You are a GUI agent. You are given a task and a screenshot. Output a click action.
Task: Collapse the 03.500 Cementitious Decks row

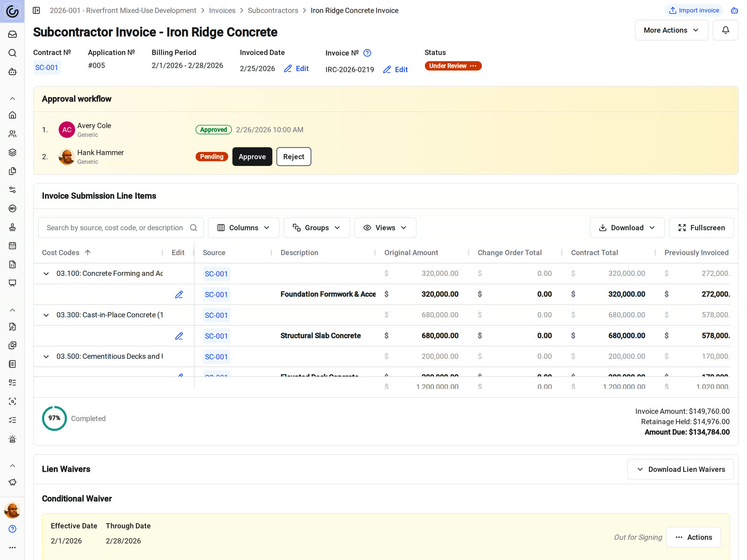pyautogui.click(x=46, y=357)
